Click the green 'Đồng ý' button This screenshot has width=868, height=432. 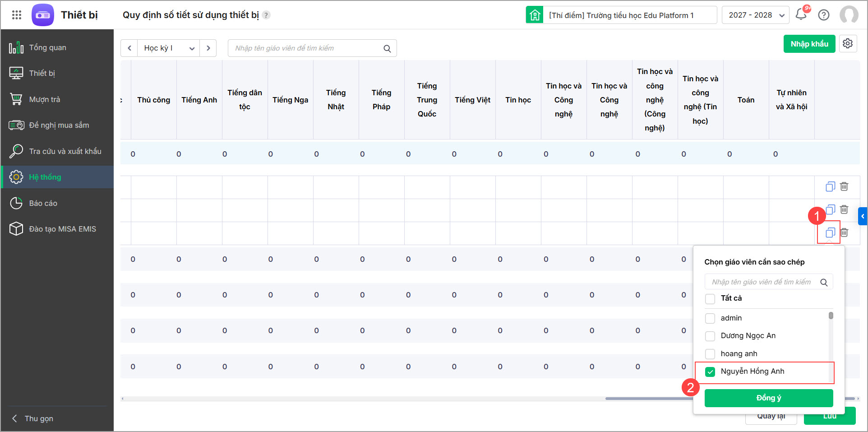pos(768,398)
